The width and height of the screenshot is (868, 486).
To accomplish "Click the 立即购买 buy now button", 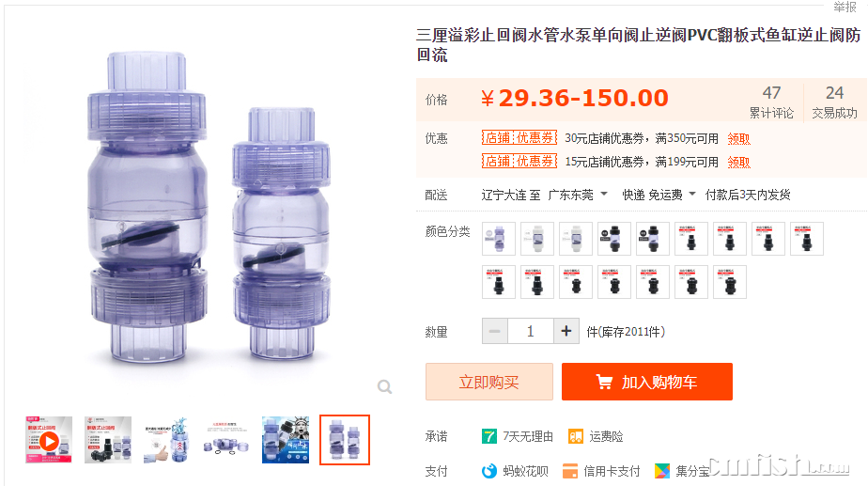I will click(x=488, y=382).
